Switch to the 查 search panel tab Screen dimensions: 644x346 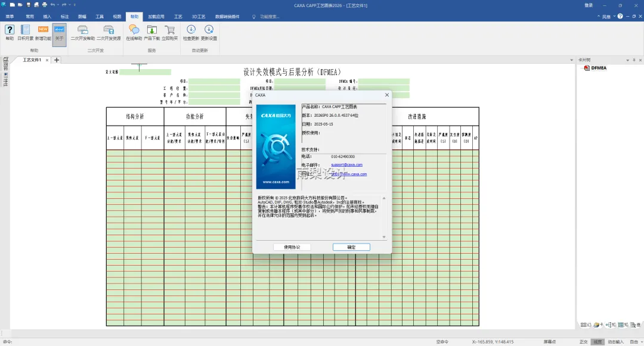[636, 325]
